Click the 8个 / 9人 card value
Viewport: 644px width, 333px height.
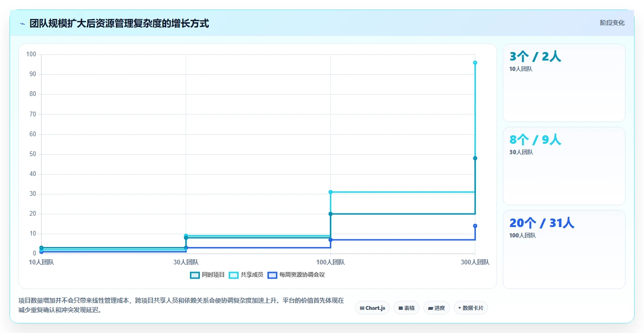[535, 140]
